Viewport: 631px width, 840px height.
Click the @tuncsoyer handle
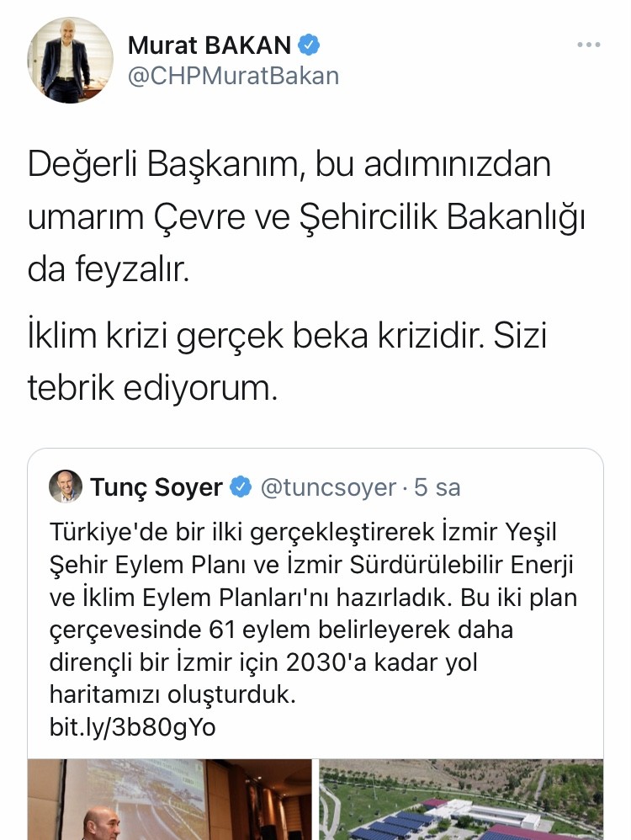click(327, 487)
